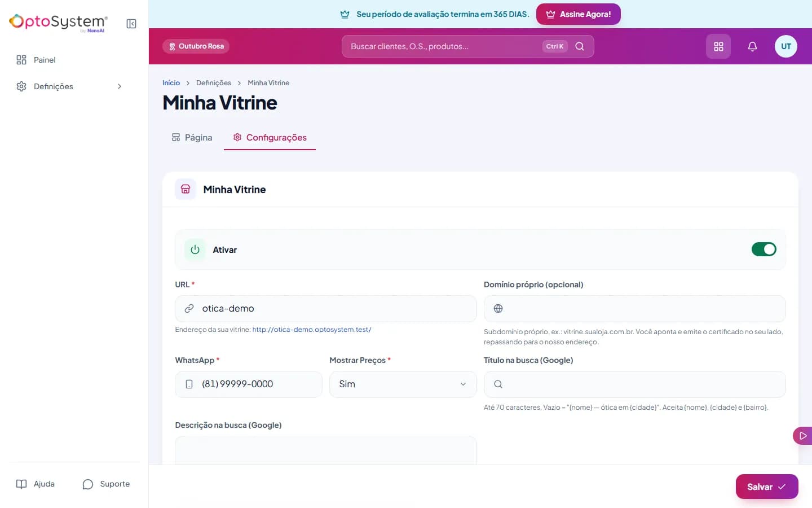
Task: Click the Título na busca (Google) field
Action: [x=635, y=384]
